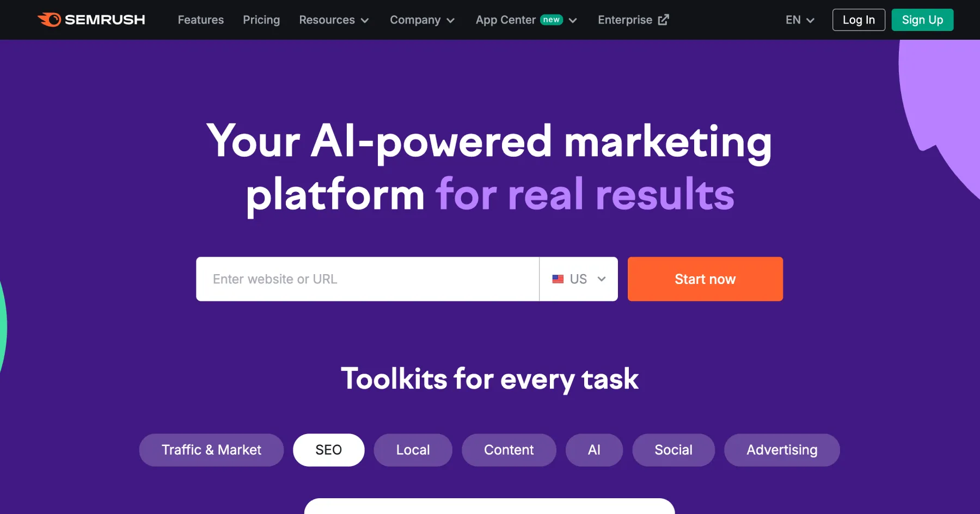Viewport: 980px width, 514px height.
Task: Select the Advertising toolkit pill
Action: (x=782, y=450)
